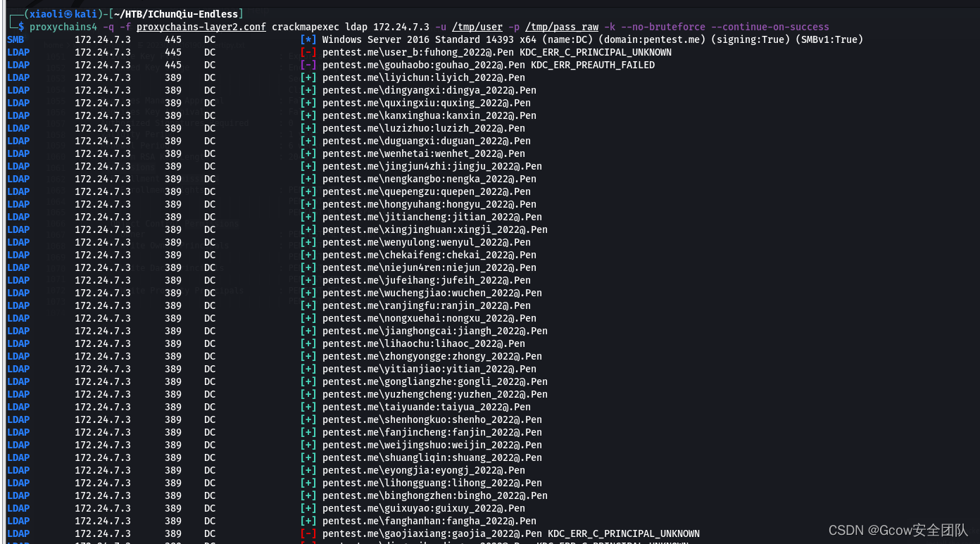Click the --continue-on-success option
Screen dimensions: 980x544
(x=770, y=27)
